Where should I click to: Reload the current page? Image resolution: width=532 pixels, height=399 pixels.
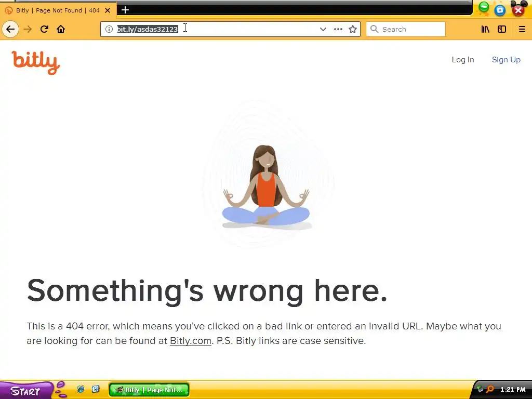[44, 29]
